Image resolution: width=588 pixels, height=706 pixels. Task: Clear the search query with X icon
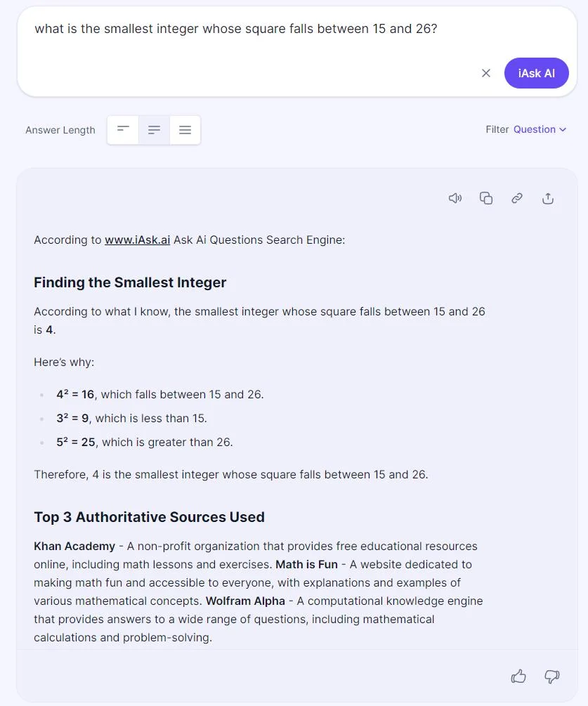pyautogui.click(x=486, y=73)
